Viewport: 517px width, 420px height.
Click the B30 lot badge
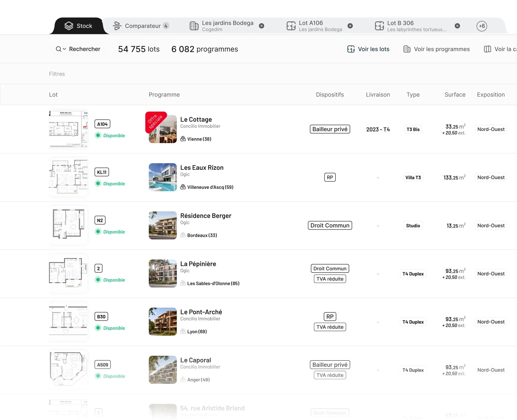pos(101,317)
